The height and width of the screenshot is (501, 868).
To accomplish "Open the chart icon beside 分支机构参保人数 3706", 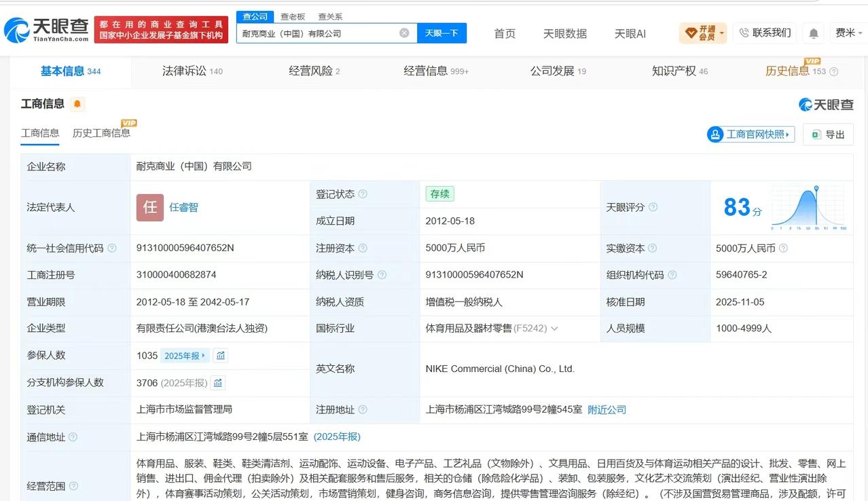I will click(217, 383).
